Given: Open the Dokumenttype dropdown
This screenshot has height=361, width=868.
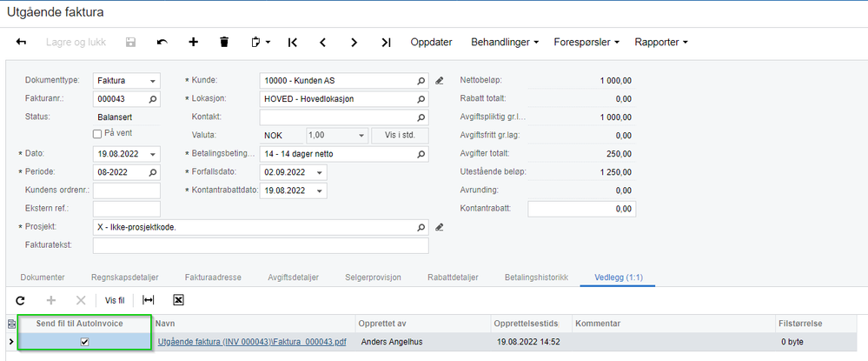Looking at the screenshot, I should 152,81.
